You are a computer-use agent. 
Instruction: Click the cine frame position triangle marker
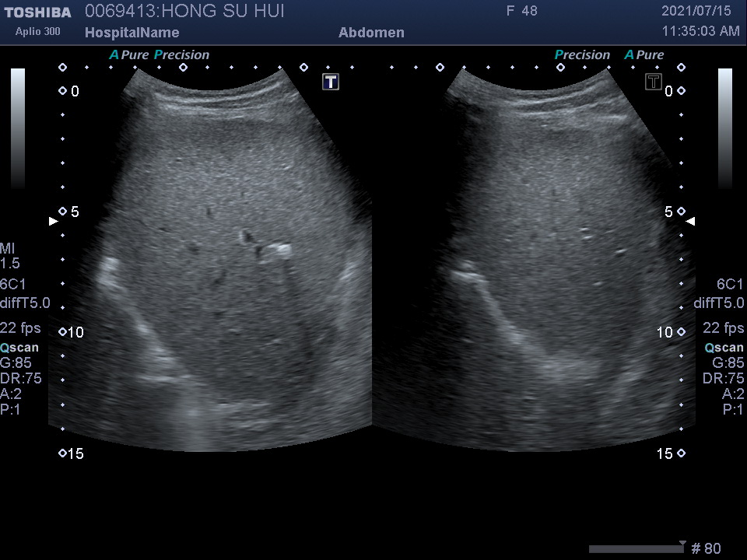click(x=682, y=543)
